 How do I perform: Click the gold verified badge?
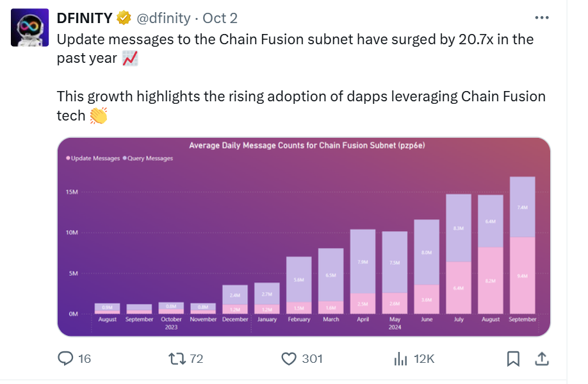coord(124,18)
